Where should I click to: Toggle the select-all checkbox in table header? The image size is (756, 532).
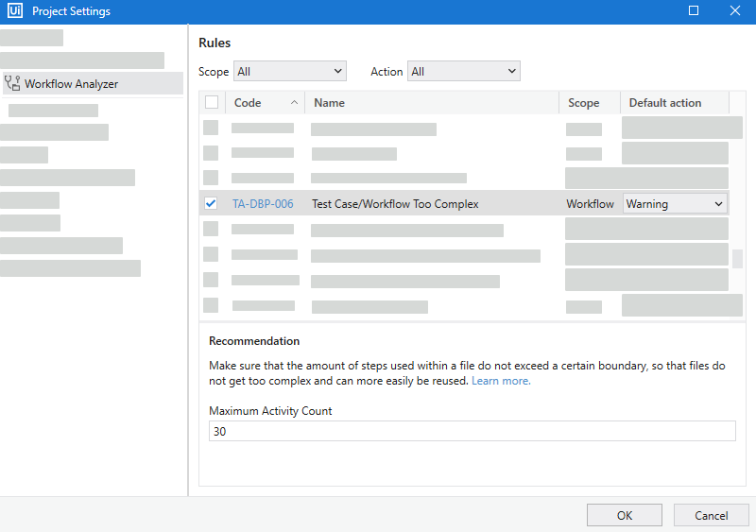click(212, 103)
